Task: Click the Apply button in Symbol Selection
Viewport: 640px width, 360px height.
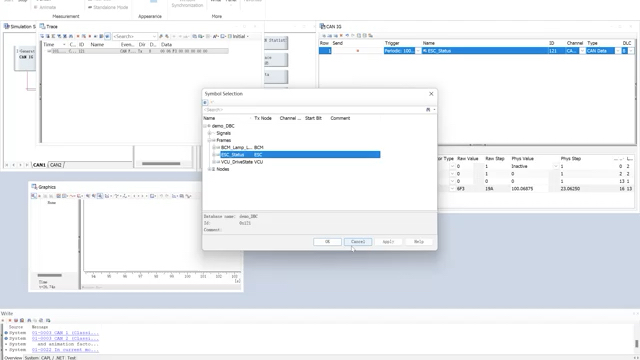Action: (x=388, y=242)
